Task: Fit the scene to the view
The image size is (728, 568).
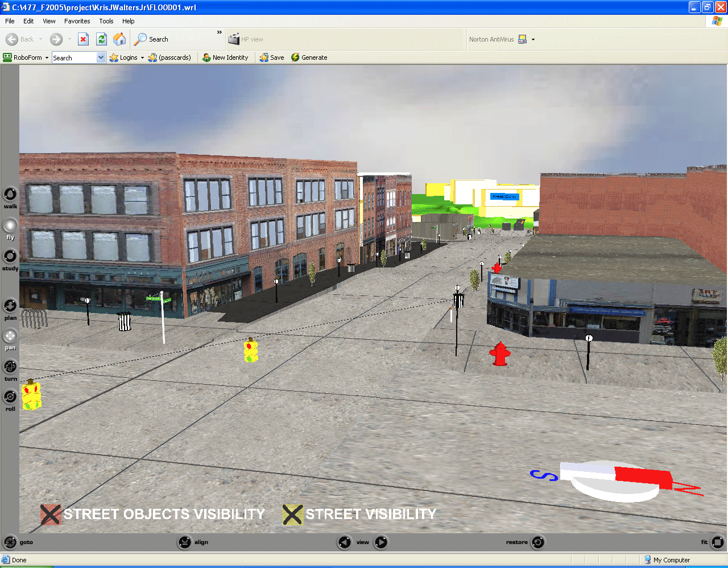Action: point(718,542)
